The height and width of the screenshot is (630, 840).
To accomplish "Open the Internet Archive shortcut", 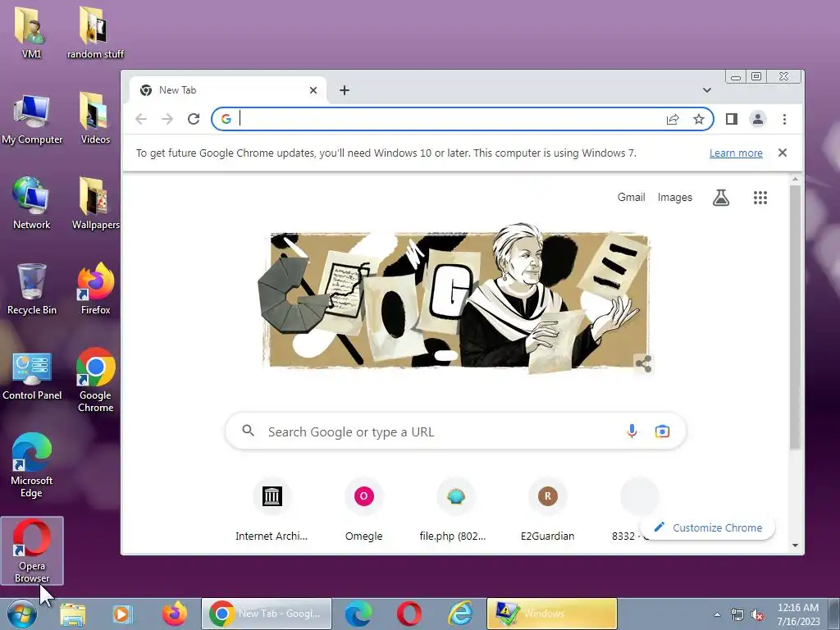I will click(272, 509).
